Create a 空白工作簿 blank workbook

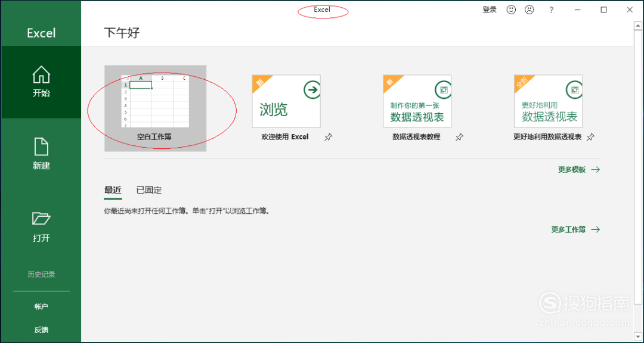[x=155, y=108]
